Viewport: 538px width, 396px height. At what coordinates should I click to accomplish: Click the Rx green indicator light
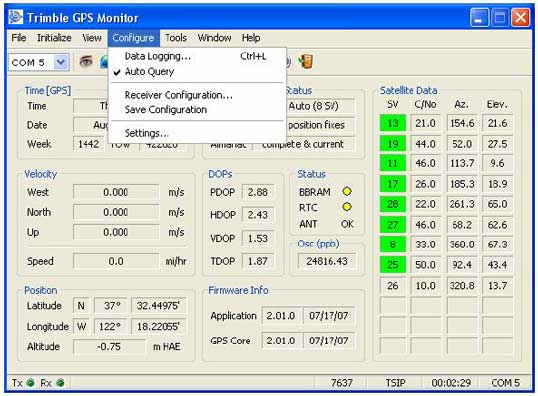60,383
